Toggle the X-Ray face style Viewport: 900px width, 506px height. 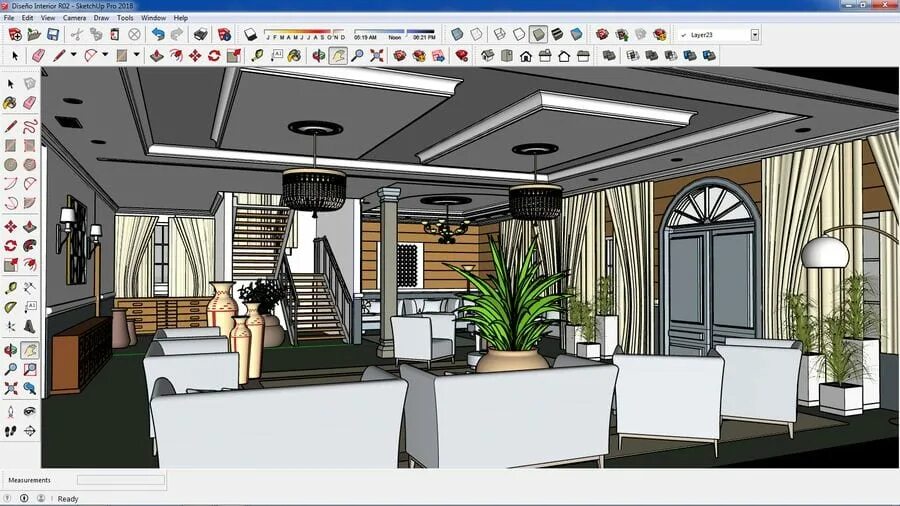tap(457, 34)
